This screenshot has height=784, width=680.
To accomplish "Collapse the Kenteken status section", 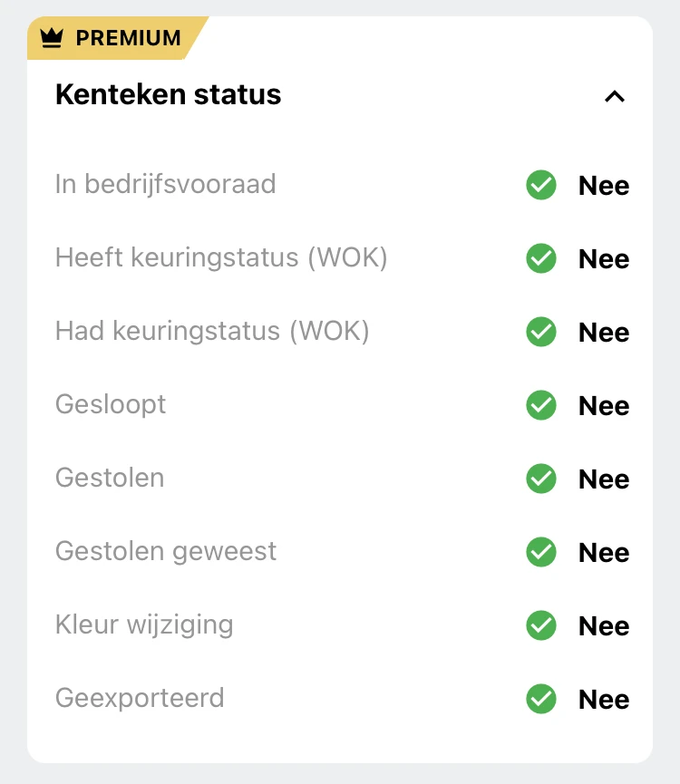I will point(615,96).
